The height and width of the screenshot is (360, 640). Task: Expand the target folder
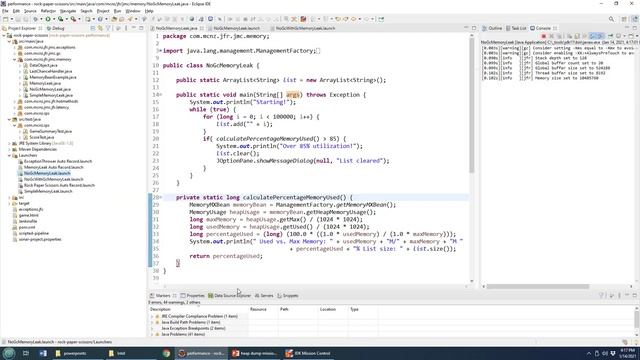pyautogui.click(x=9, y=203)
